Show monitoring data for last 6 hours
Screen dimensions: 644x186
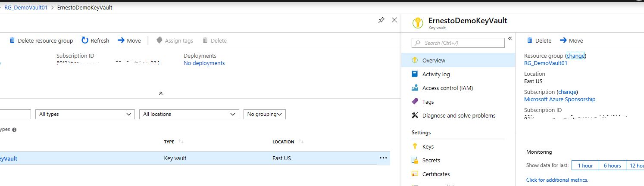(612, 165)
